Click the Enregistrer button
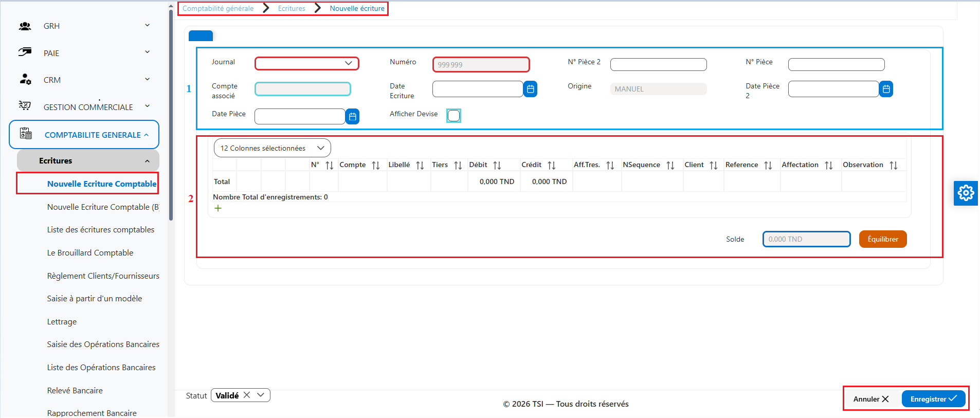 (933, 399)
